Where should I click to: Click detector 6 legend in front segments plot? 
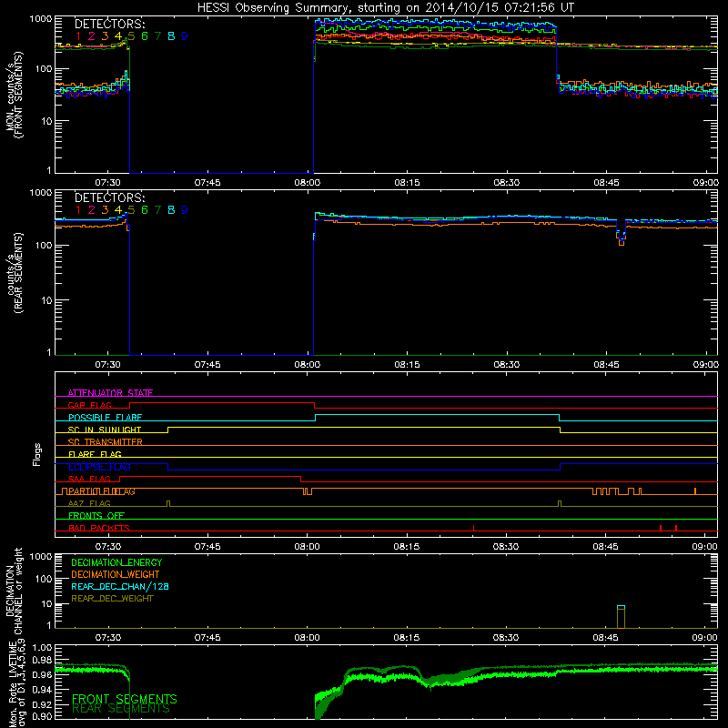pos(145,36)
